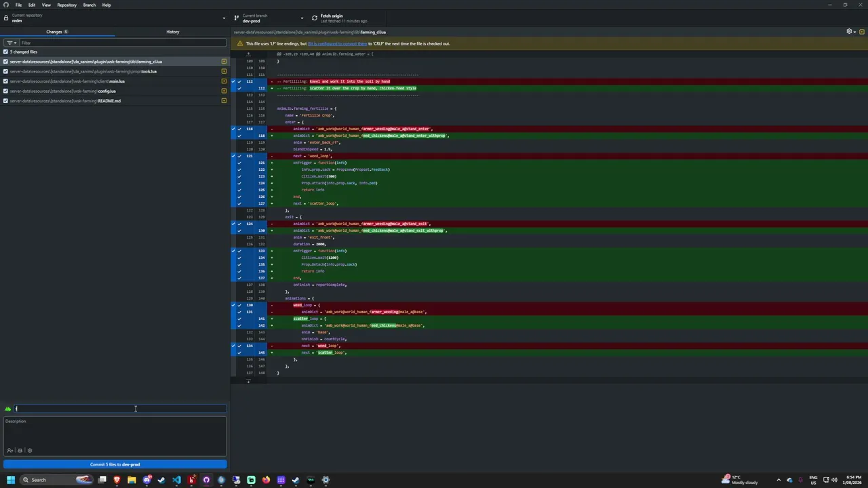This screenshot has height=488, width=868.
Task: Click modified status icon for config.lua
Action: click(x=224, y=91)
